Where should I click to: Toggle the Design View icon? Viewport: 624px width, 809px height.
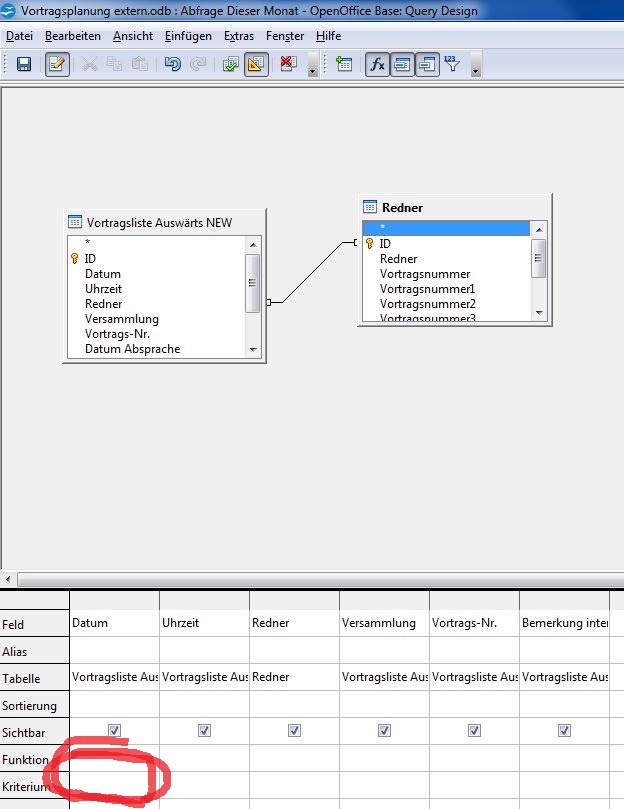[x=256, y=64]
